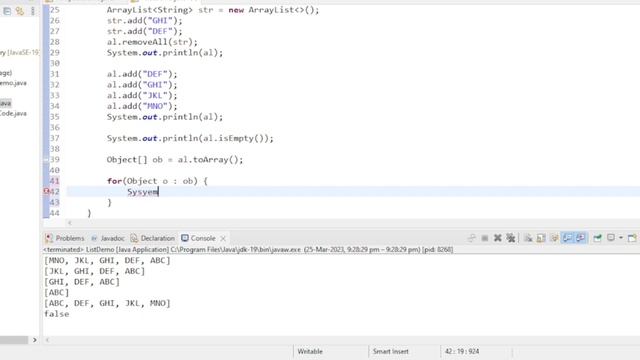
Task: Click console output '[MNO, JKL, GHI, DEF, ABC]'
Action: [x=107, y=260]
